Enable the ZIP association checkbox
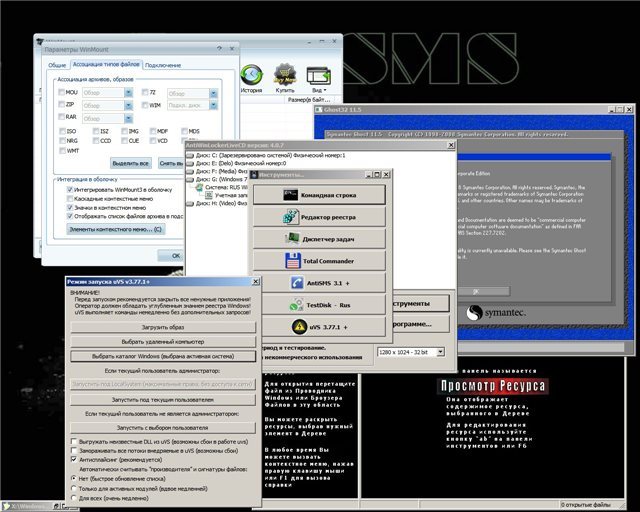Image resolution: width=640 pixels, height=512 pixels. pos(59,104)
